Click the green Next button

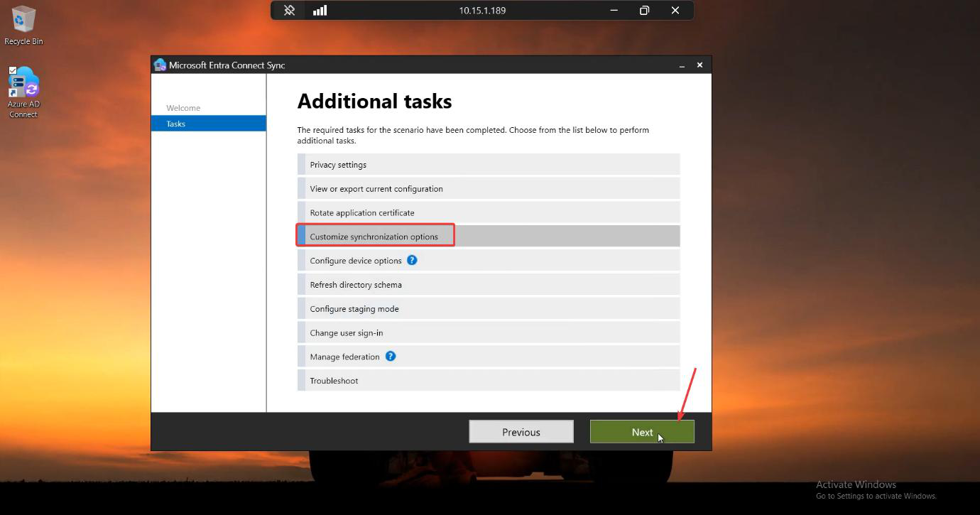642,432
